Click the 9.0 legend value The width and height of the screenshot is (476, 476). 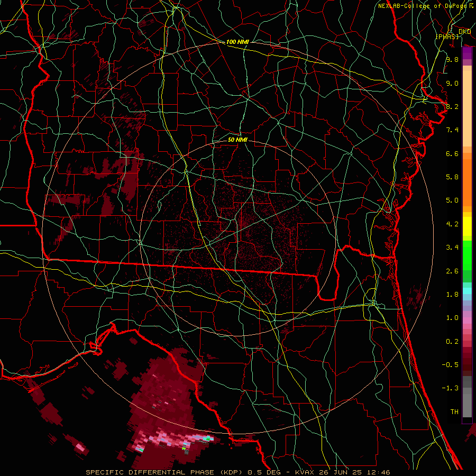452,83
